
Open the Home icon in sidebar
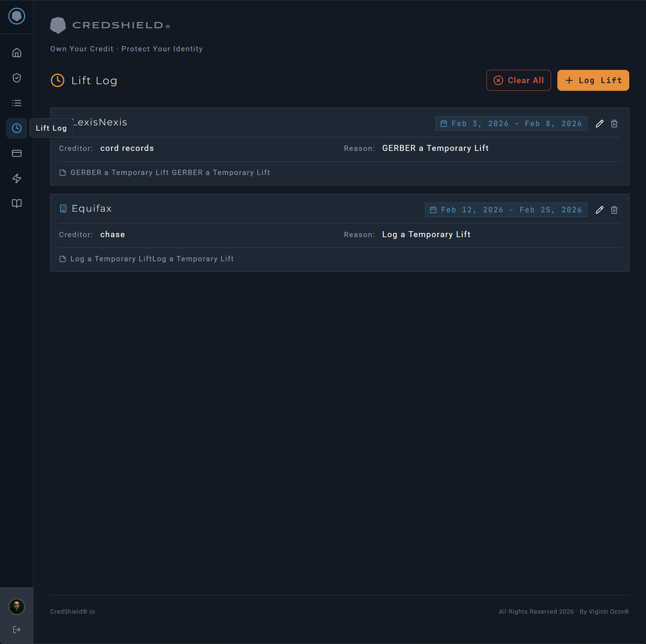pyautogui.click(x=17, y=53)
